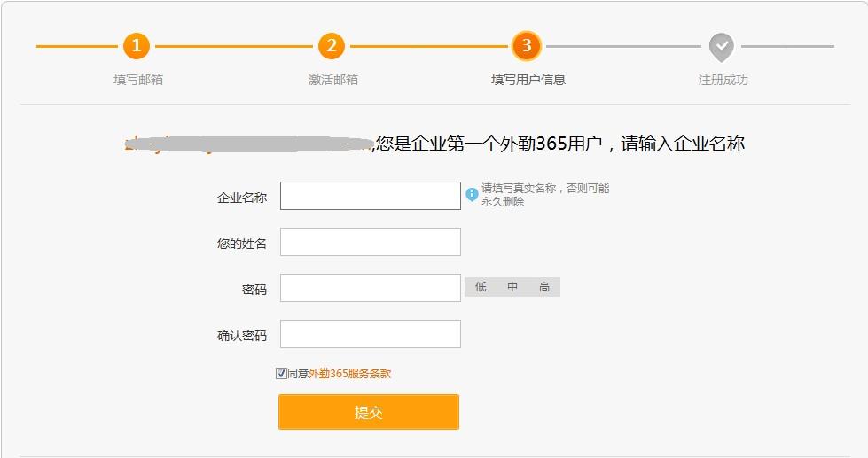Click the step 1 circle icon
This screenshot has height=458, width=868.
(136, 45)
